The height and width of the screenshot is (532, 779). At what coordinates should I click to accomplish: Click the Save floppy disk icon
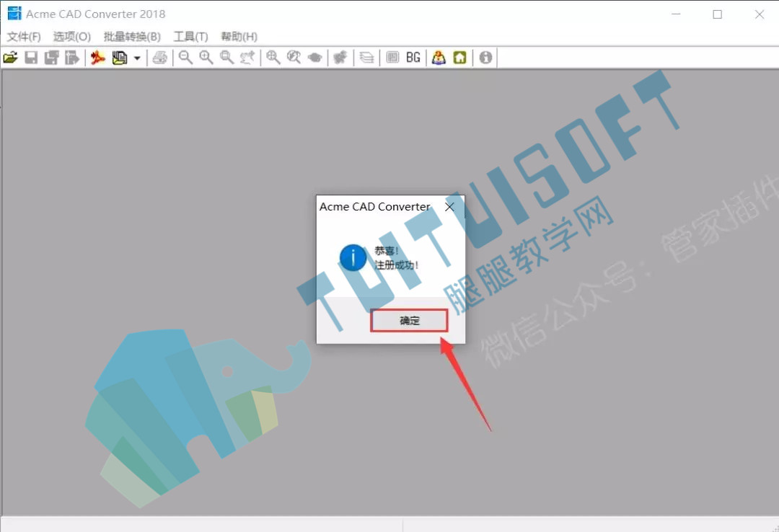(x=31, y=58)
